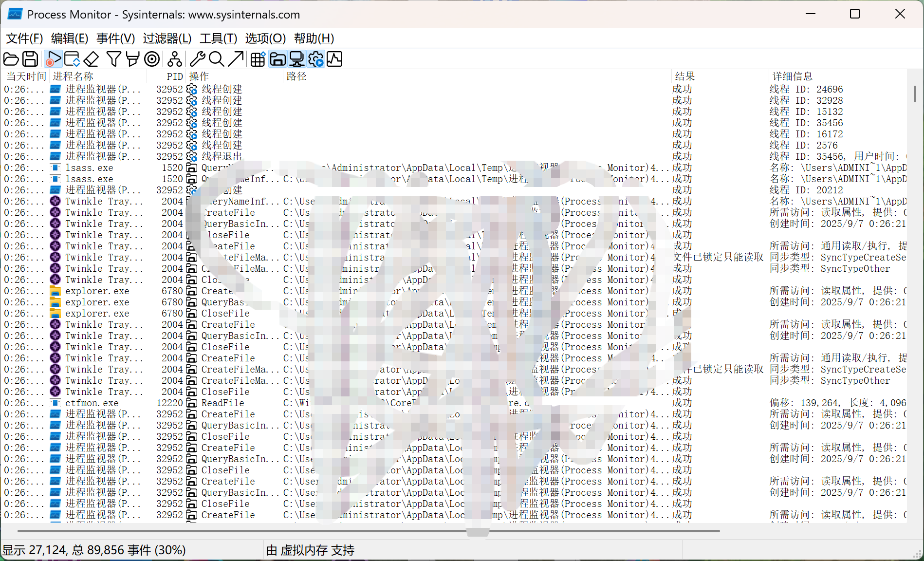Show the Process Tree icon
Screen dimensions: 924x561
(175, 59)
